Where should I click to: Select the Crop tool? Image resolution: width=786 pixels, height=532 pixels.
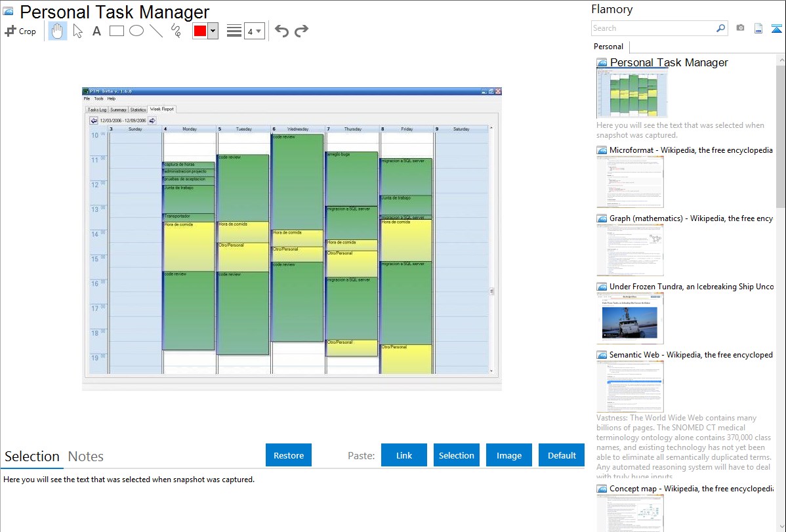(x=20, y=31)
